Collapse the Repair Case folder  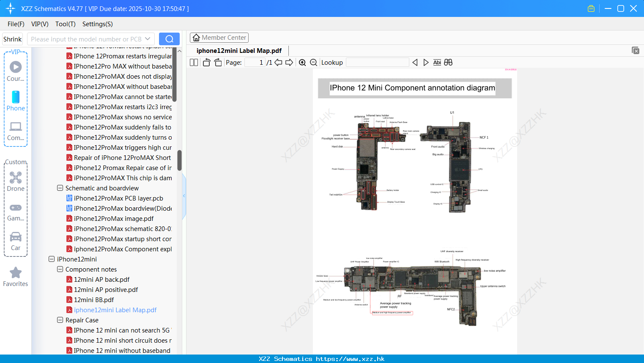(x=60, y=320)
